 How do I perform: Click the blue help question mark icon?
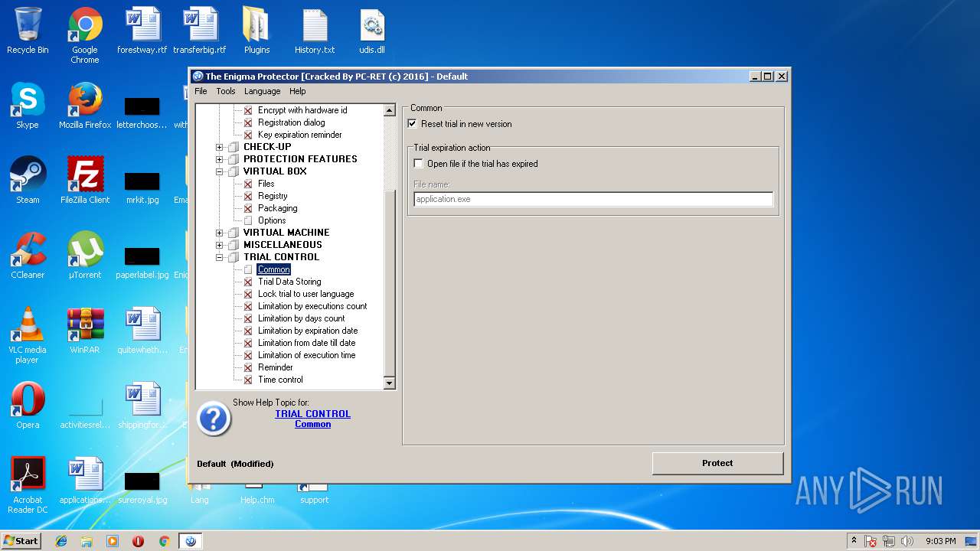click(214, 419)
